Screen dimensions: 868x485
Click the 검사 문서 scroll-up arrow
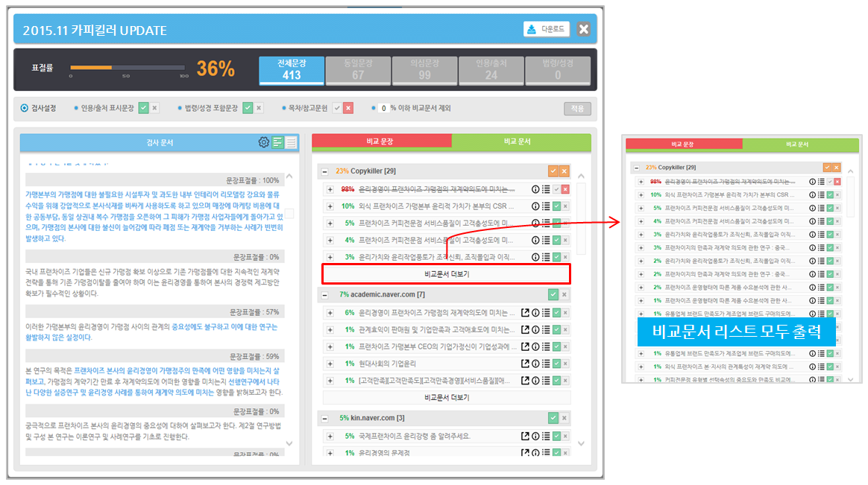[x=289, y=177]
